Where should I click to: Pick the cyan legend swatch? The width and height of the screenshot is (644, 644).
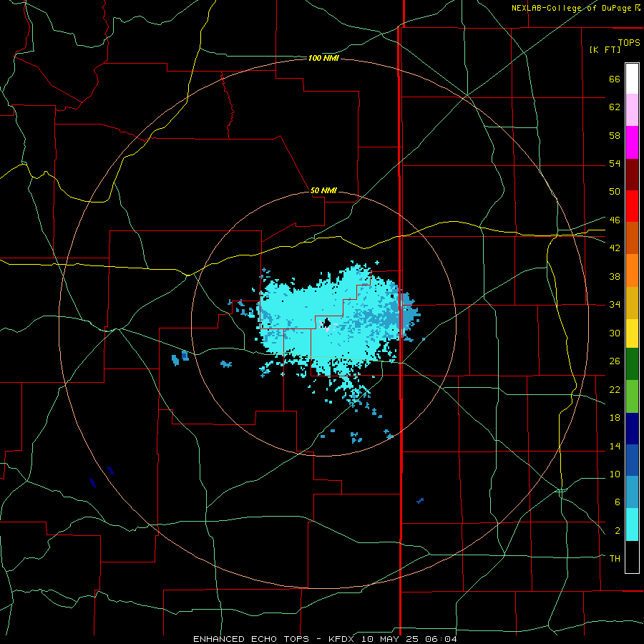(x=632, y=525)
